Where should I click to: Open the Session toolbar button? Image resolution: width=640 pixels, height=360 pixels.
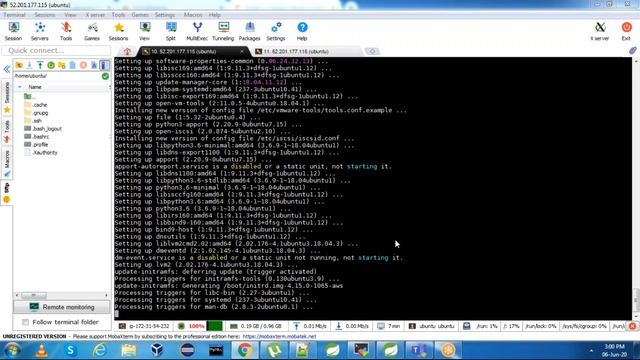13,31
